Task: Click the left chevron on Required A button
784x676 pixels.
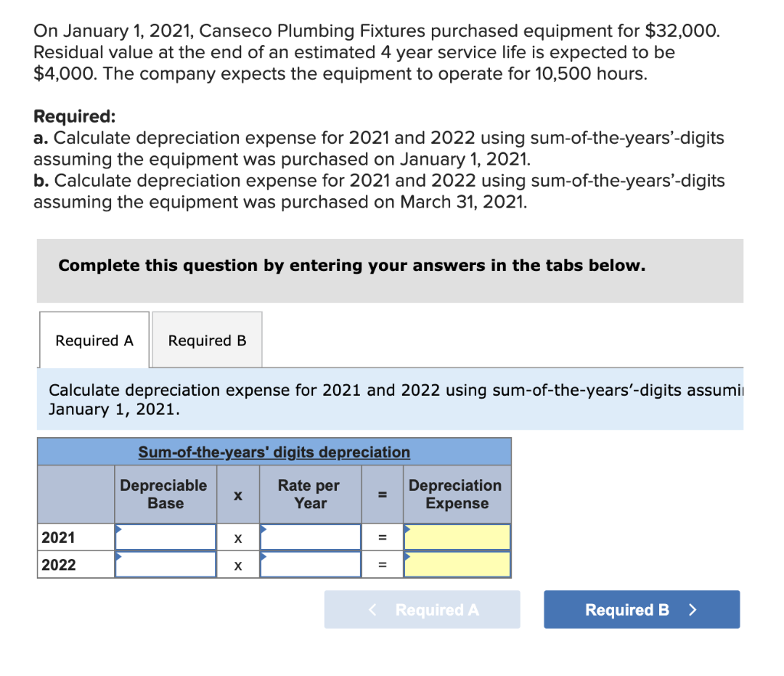Action: pos(374,609)
